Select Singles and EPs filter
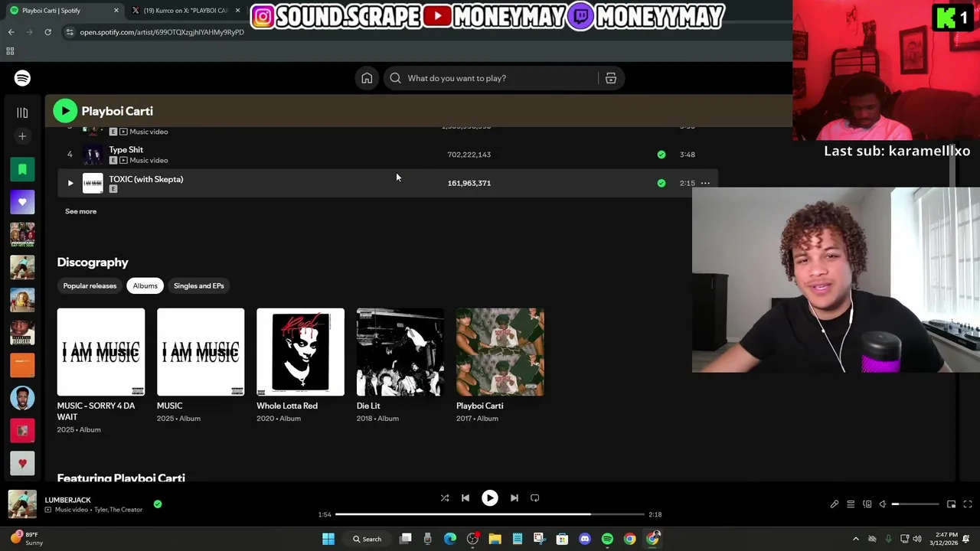This screenshot has height=551, width=980. pos(199,285)
